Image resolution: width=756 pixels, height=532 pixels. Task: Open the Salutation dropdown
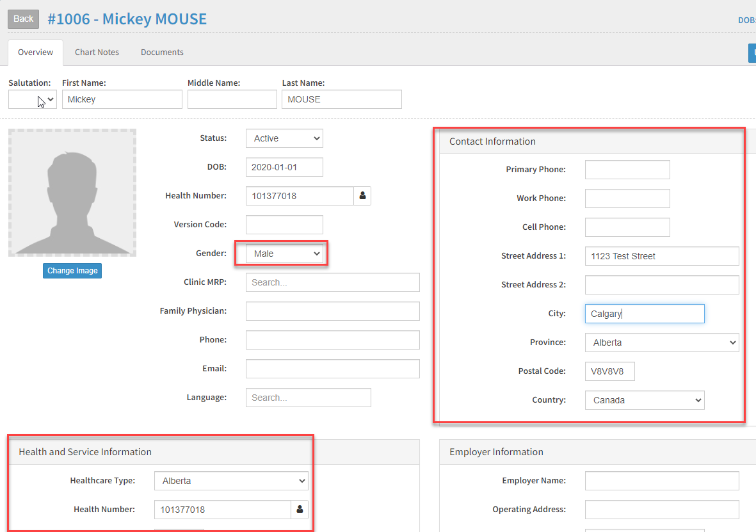[x=32, y=99]
